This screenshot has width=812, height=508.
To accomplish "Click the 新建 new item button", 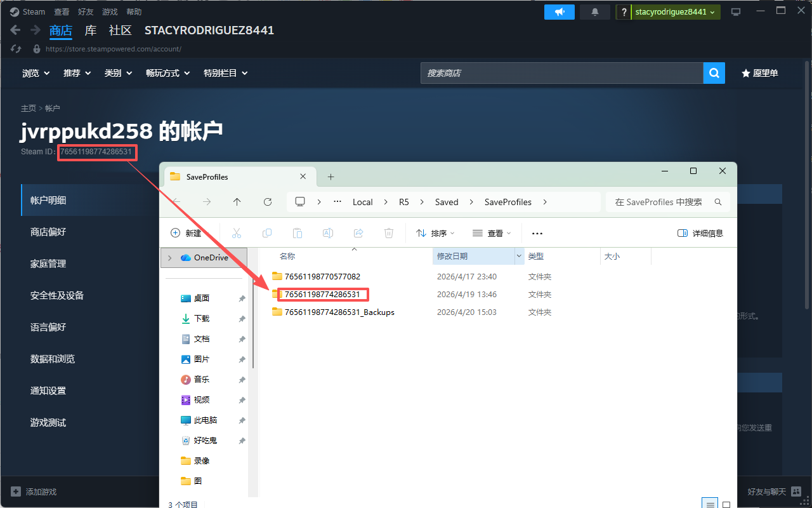I will (187, 233).
